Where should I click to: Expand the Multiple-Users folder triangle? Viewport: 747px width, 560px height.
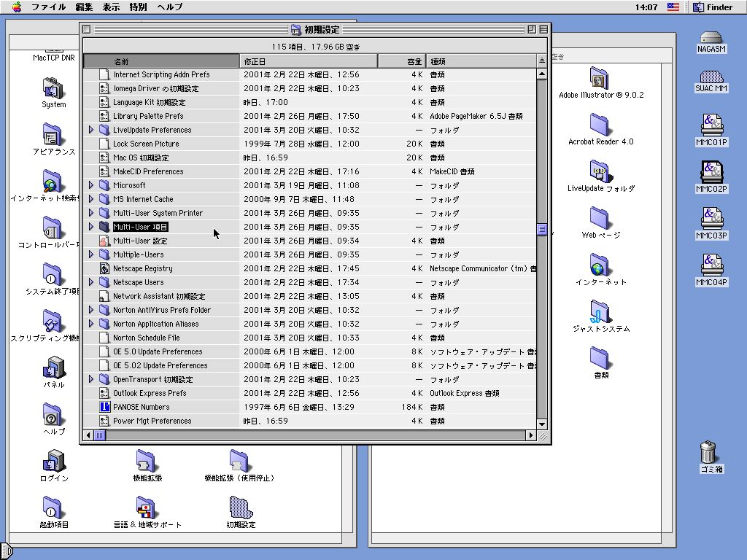click(91, 254)
